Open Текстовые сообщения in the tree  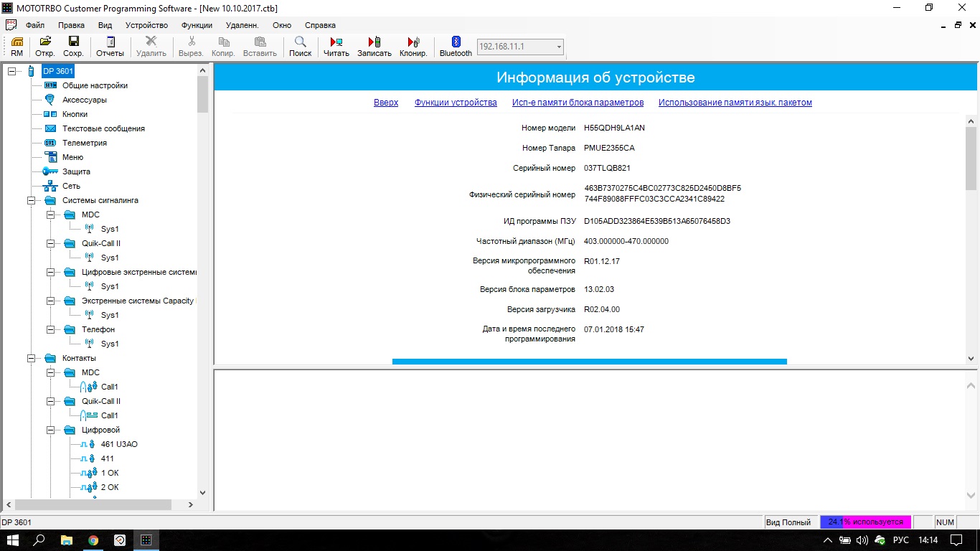[103, 128]
